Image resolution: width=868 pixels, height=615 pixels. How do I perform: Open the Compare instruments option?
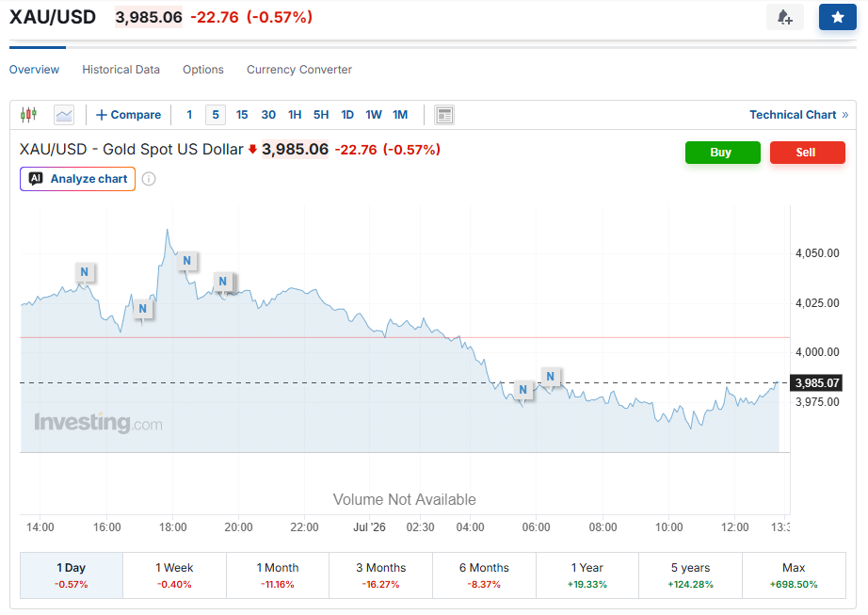[x=128, y=115]
